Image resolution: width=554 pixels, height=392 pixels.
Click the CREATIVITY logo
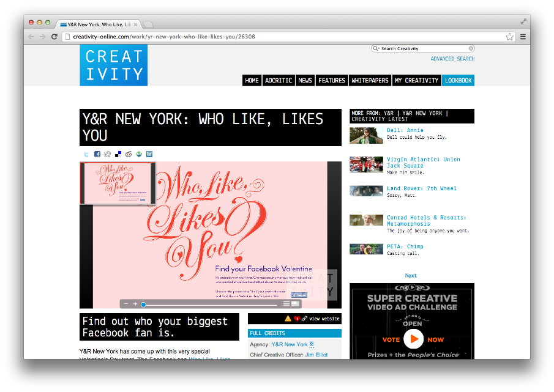113,65
